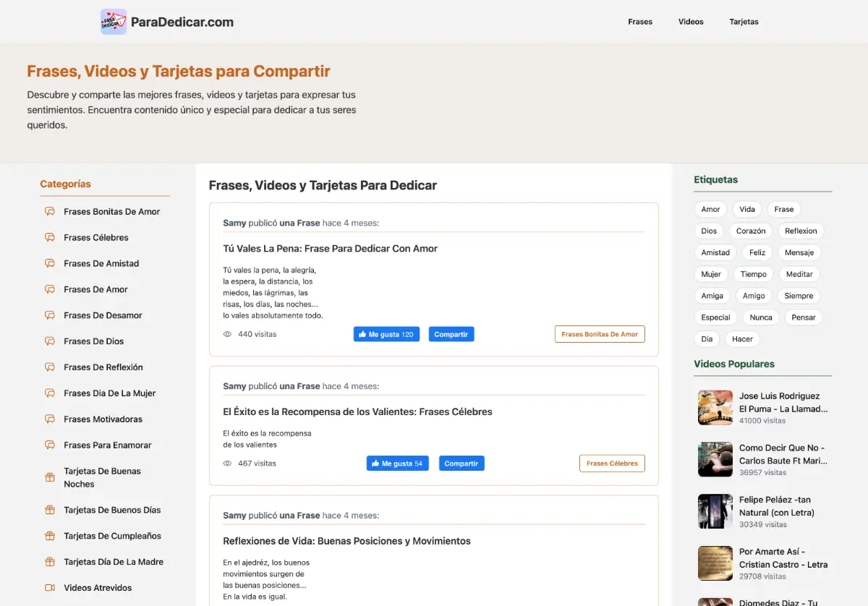Screen dimensions: 868x606
Task: Open the Frases Bonitas De Amor category badge
Action: [x=600, y=335]
